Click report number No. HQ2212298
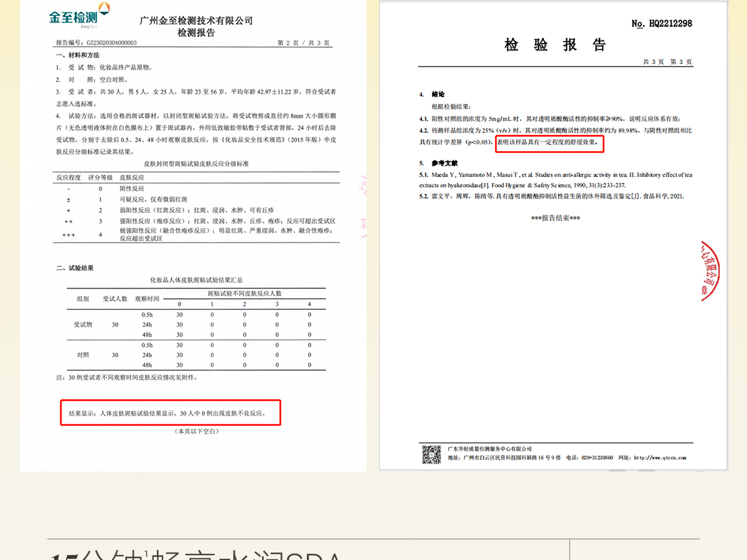Screen dimensions: 747x560 662,24
